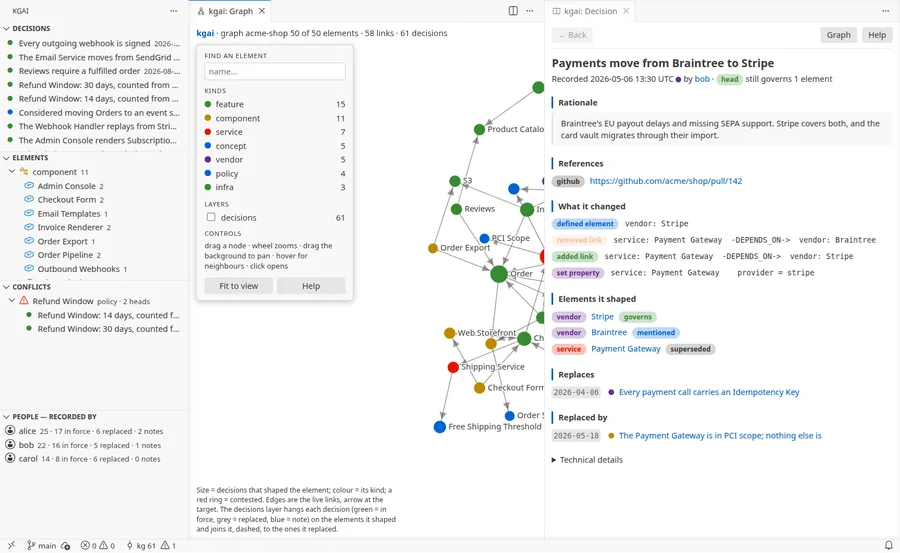Click the kg 61 status bar item
Viewport: 900px width, 553px height.
click(141, 546)
